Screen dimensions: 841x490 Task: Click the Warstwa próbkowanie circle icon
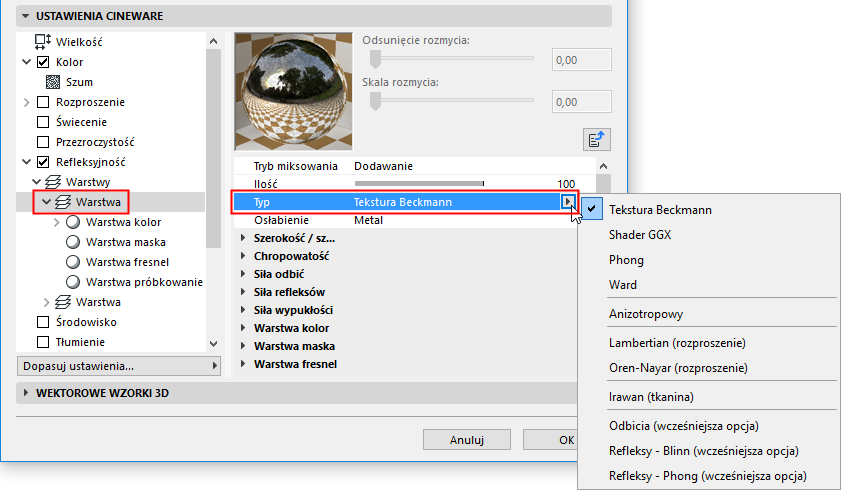pyautogui.click(x=73, y=282)
